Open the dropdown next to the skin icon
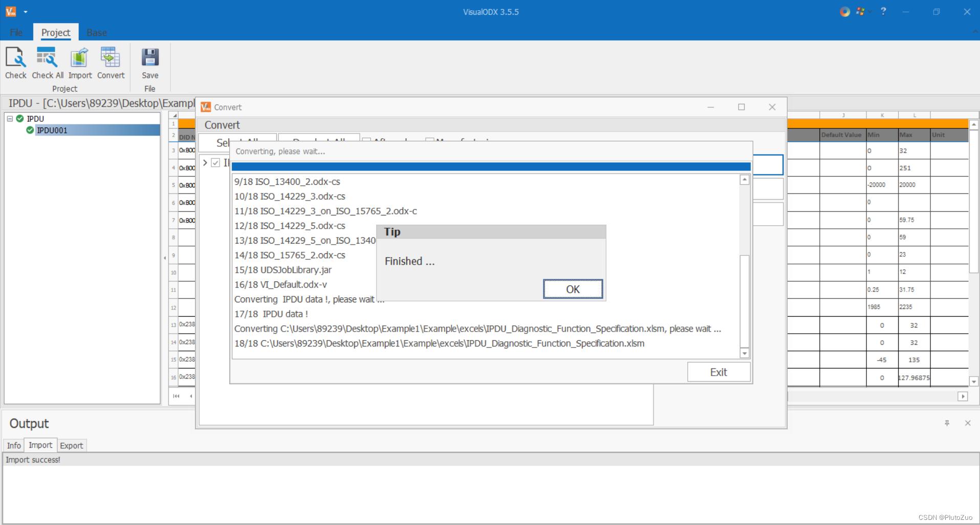This screenshot has width=980, height=525. pos(869,12)
